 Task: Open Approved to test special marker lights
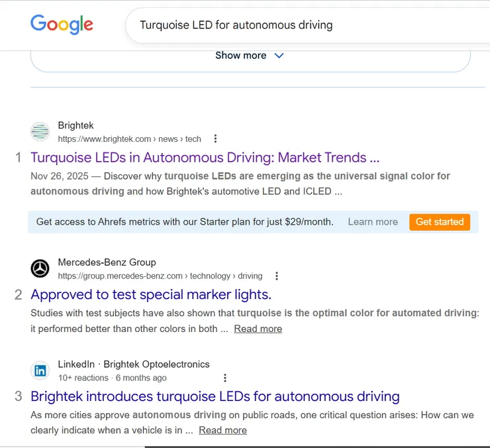click(151, 294)
